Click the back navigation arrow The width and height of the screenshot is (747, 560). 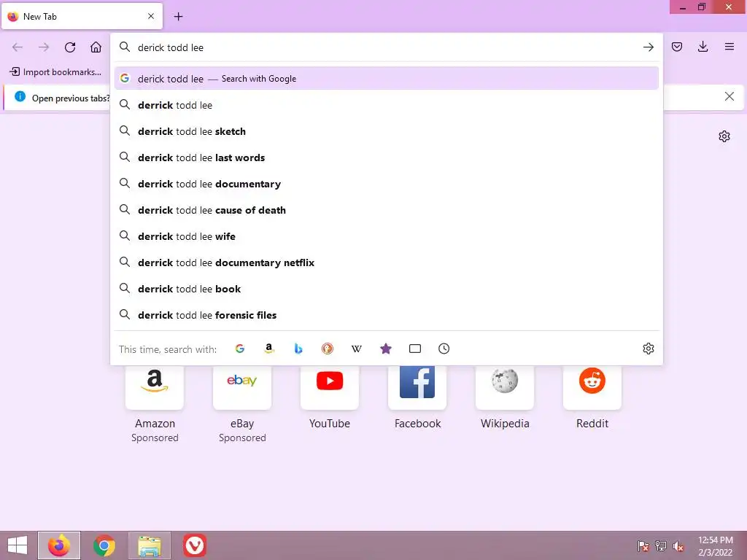pos(18,47)
